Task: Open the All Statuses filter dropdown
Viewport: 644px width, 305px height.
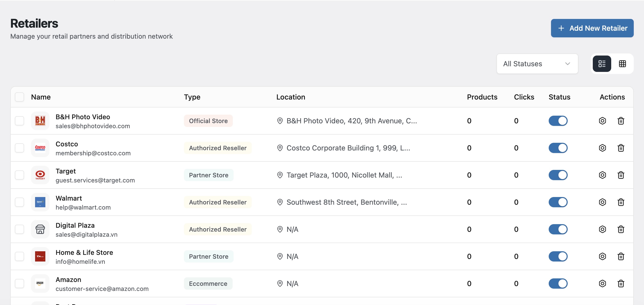Action: click(x=537, y=64)
